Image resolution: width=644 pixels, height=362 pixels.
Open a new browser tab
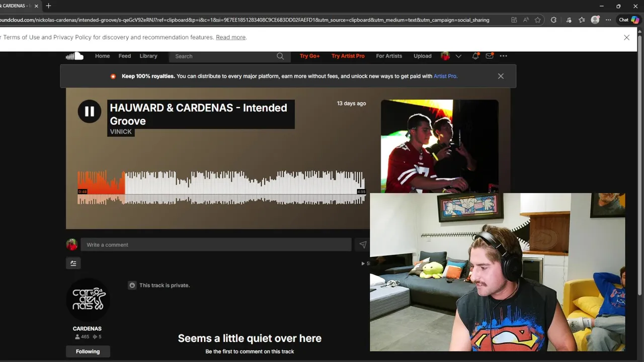pos(48,6)
